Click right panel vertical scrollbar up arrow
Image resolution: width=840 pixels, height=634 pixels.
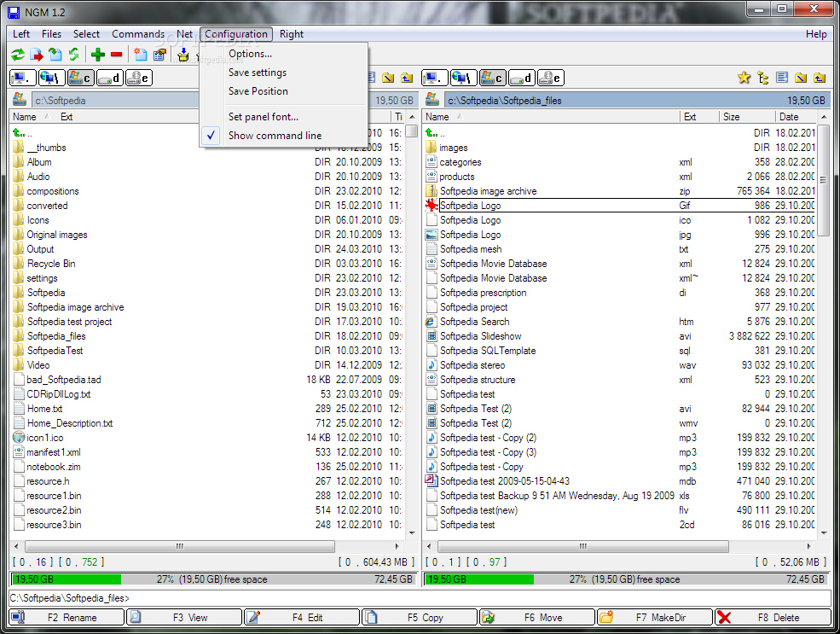point(824,117)
